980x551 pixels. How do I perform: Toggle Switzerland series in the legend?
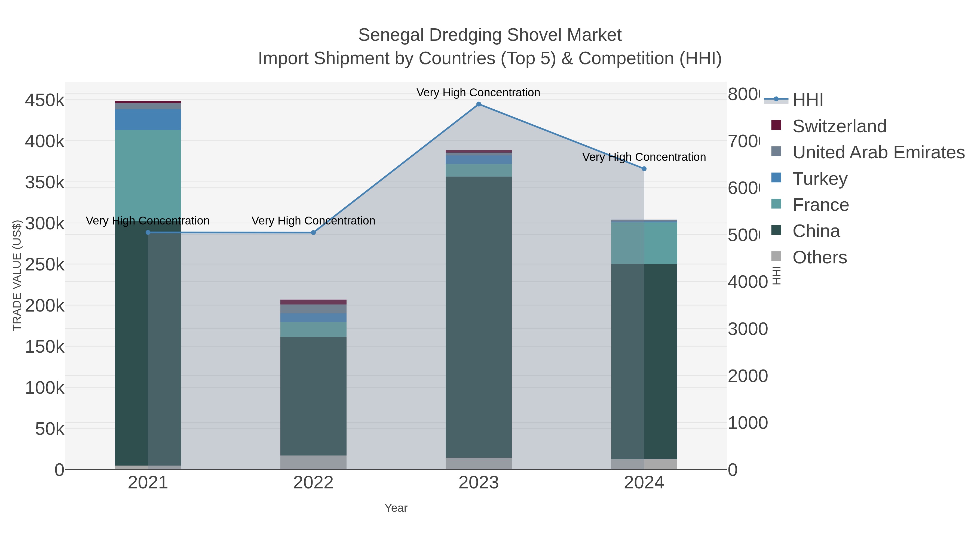tap(829, 126)
